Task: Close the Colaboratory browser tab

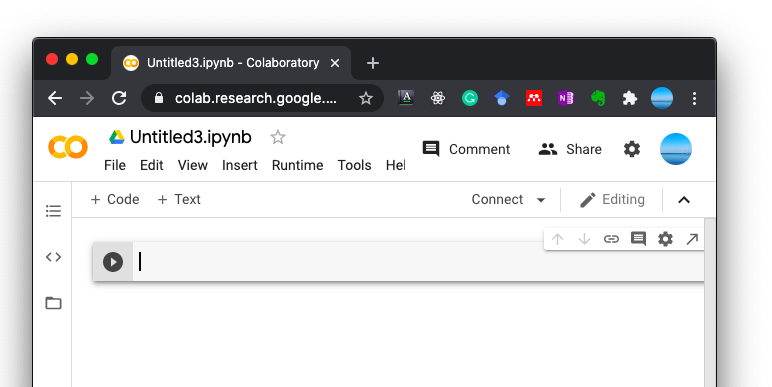Action: 335,63
